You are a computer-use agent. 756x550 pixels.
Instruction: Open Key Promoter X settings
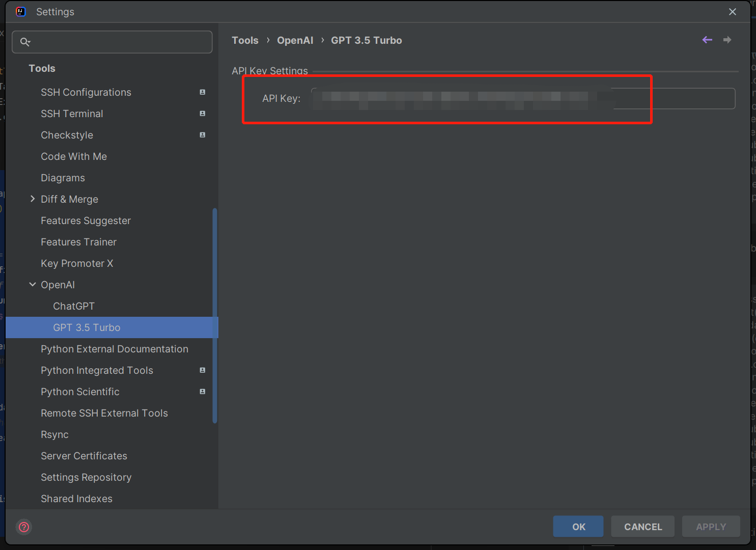coord(77,263)
